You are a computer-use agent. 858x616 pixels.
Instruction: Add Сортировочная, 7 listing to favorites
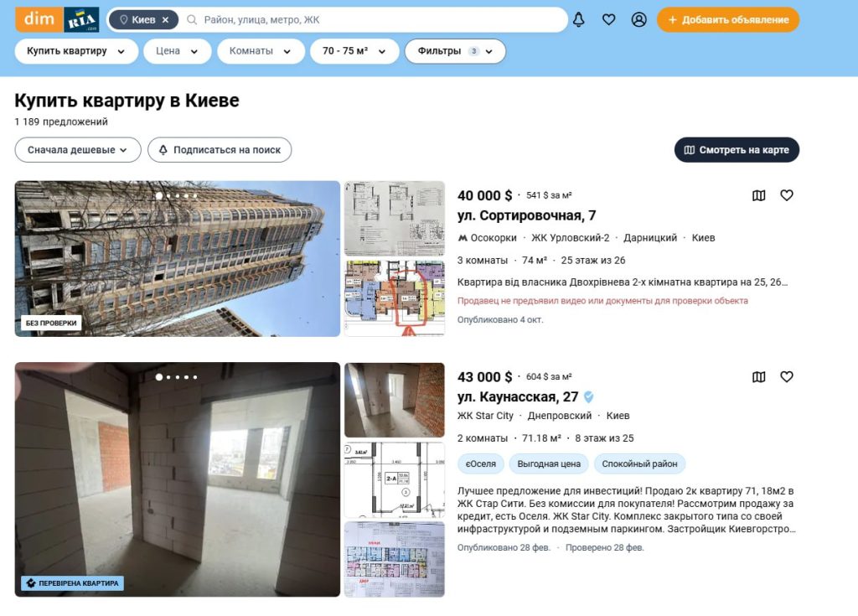coord(787,195)
